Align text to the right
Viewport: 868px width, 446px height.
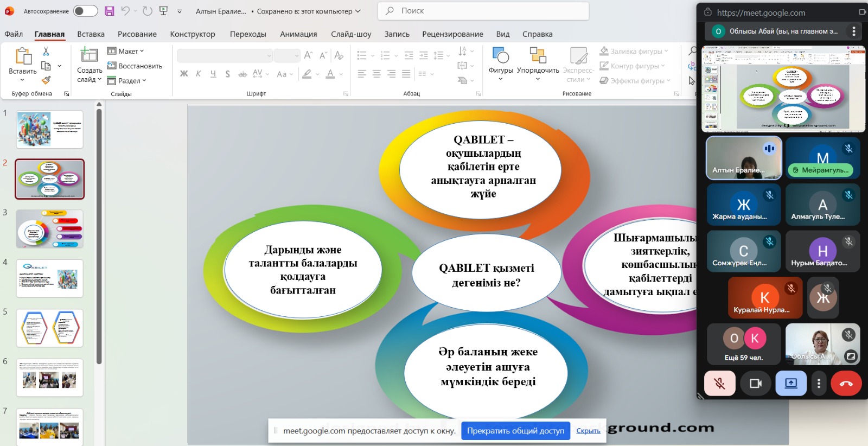[391, 74]
